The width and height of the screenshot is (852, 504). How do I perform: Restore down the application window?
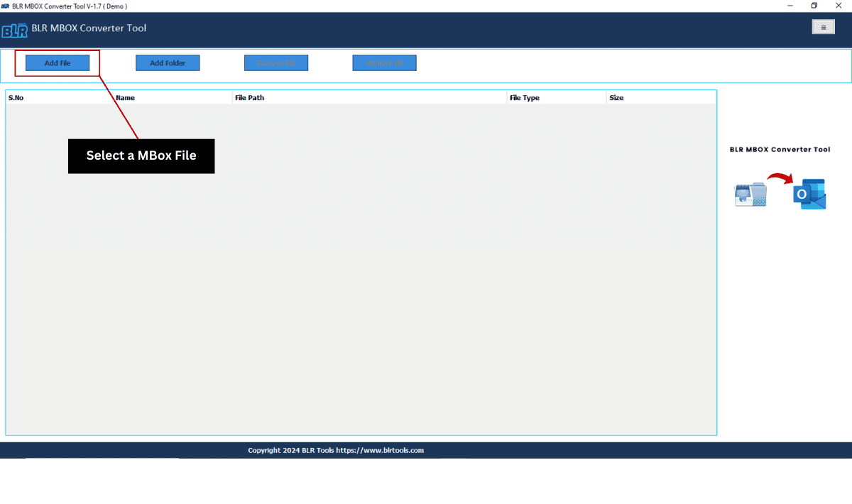[814, 6]
